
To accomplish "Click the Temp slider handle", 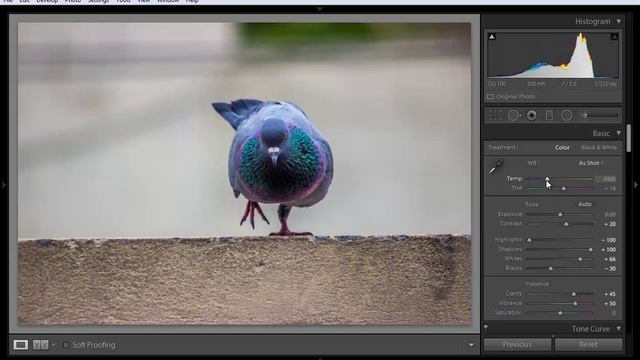I will pyautogui.click(x=547, y=179).
